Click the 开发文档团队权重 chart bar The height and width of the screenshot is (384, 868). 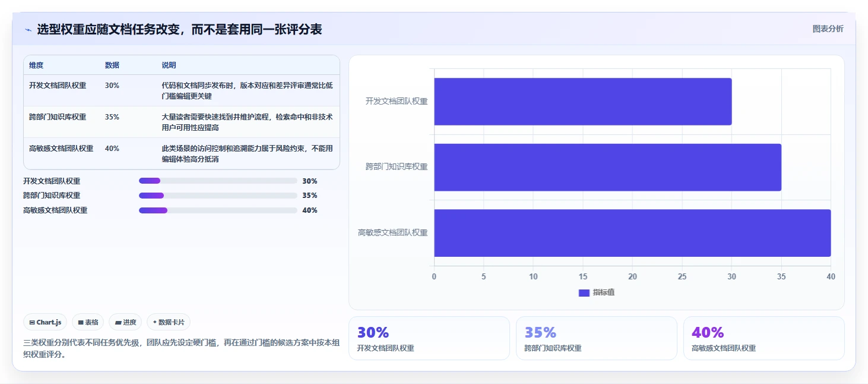(x=582, y=102)
